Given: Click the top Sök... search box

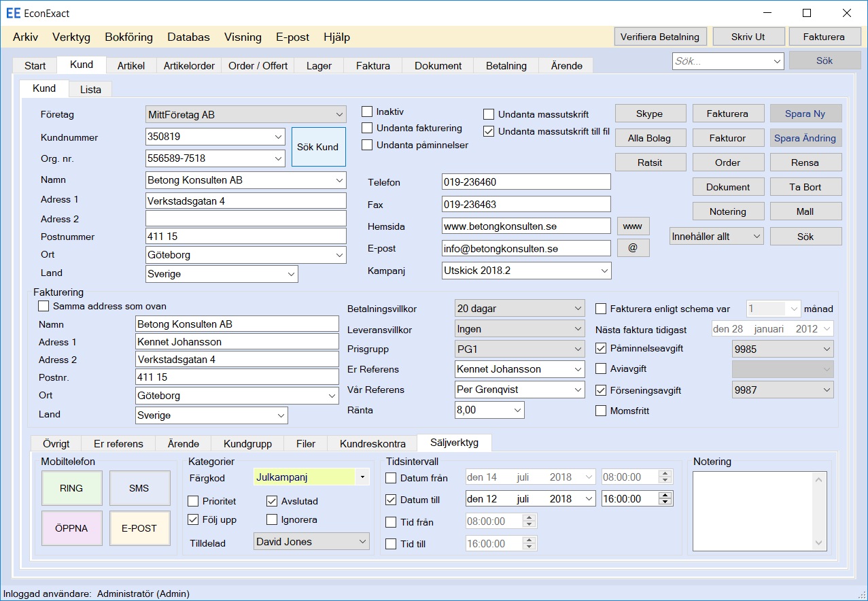Looking at the screenshot, I should (x=728, y=61).
